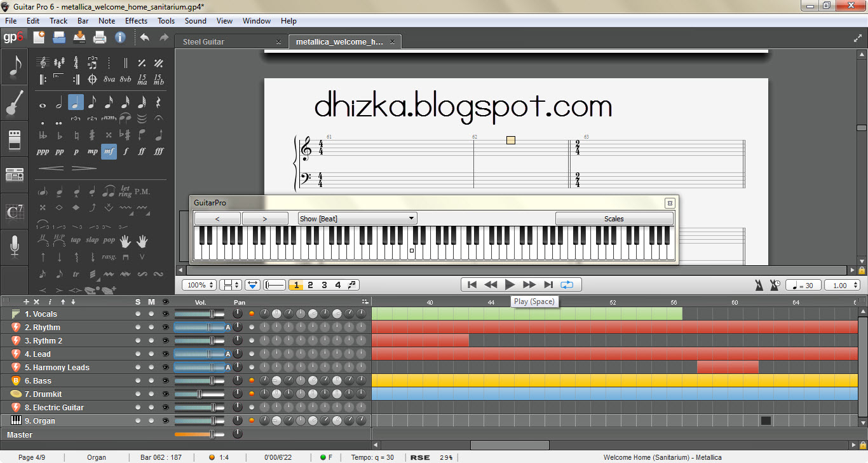Toggle the orange EQ light on Vocals track
The height and width of the screenshot is (463, 868).
coord(252,314)
